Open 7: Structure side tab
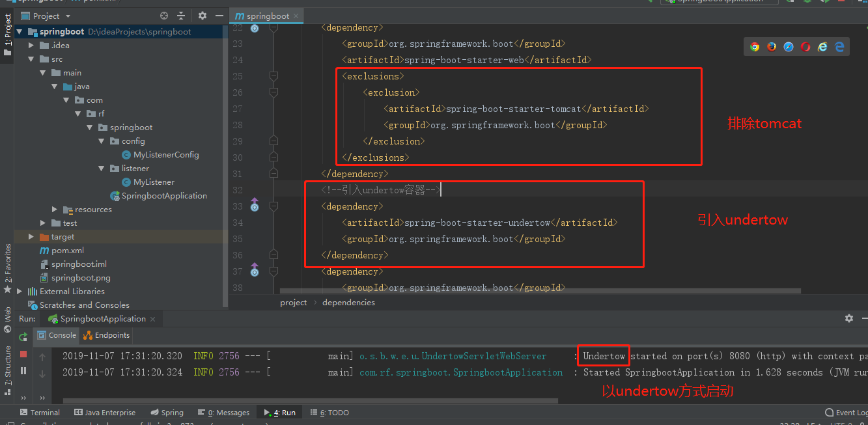 [7, 372]
